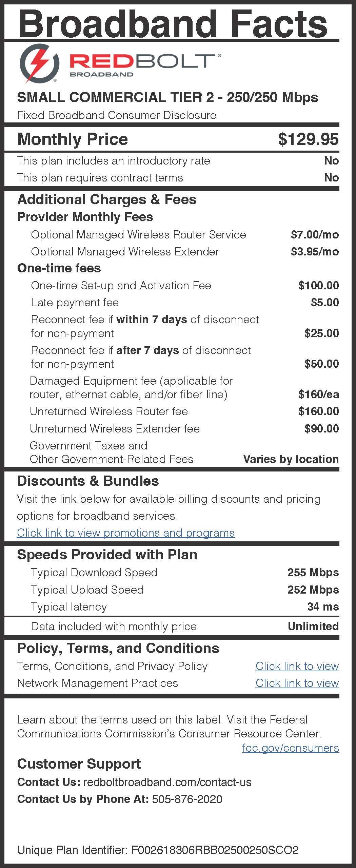The height and width of the screenshot is (868, 356).
Task: Click the Discounts & Bundles heading
Action: 88,481
